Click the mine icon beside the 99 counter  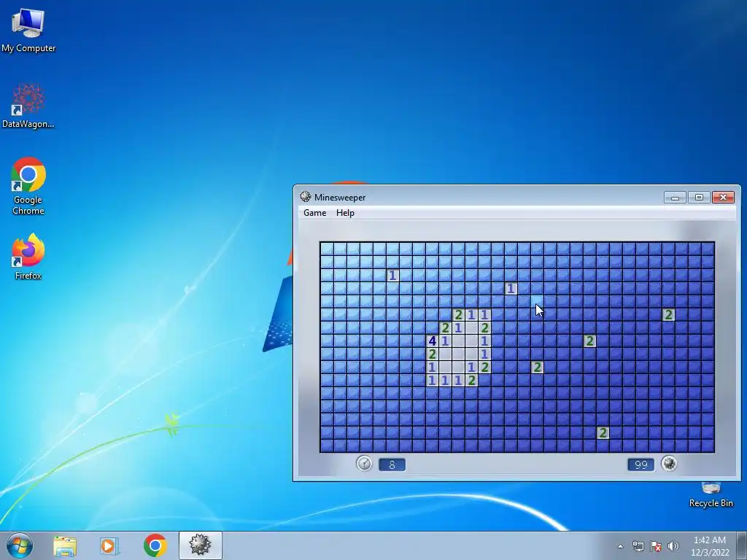669,463
